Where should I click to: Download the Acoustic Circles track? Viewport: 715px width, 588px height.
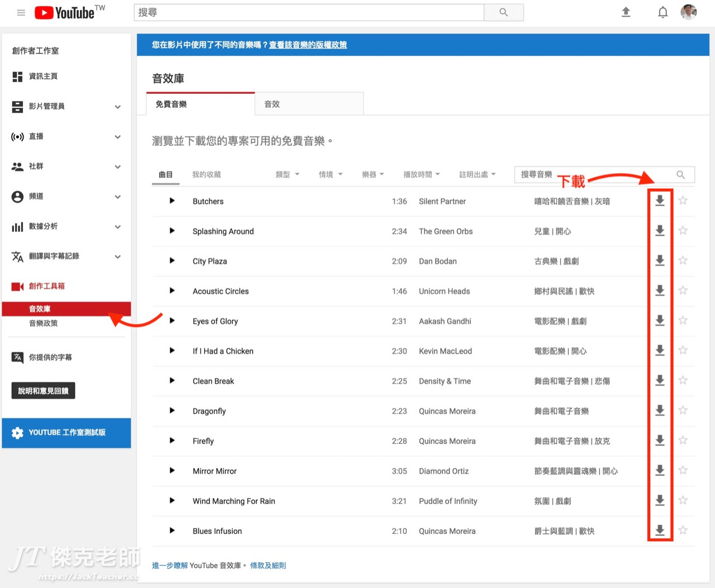(660, 290)
